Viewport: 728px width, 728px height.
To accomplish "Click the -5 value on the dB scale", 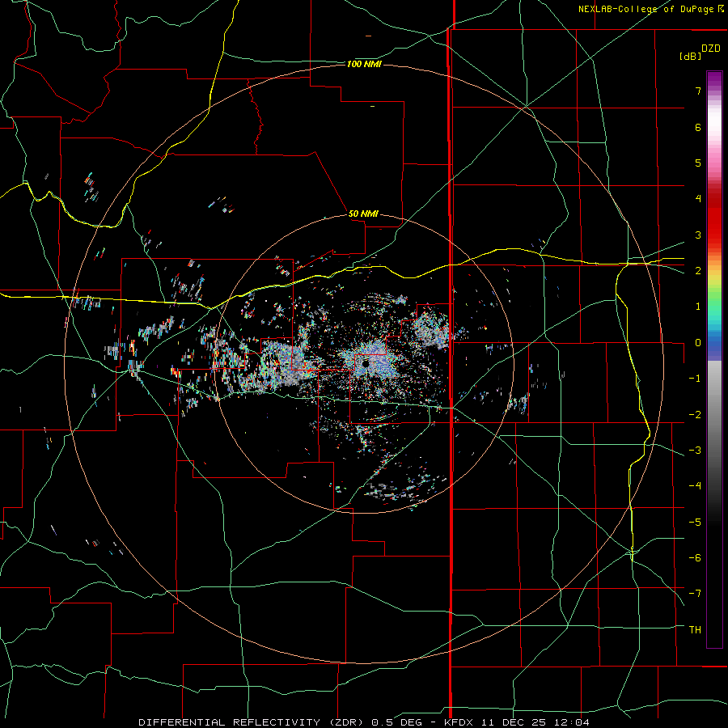I will point(695,523).
